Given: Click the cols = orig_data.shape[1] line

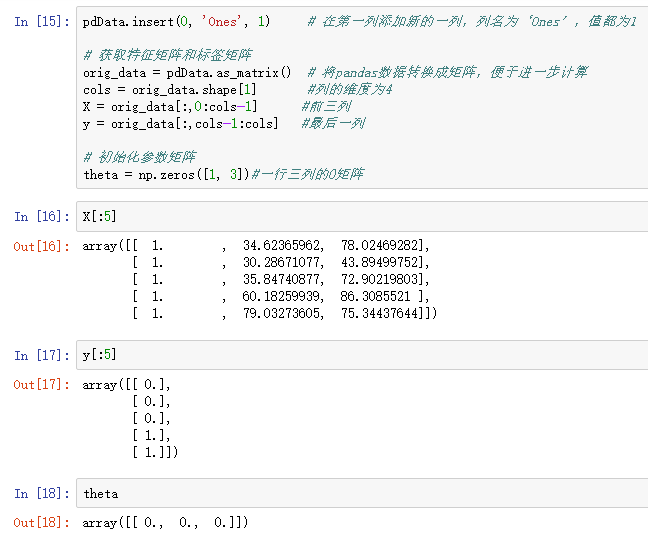Looking at the screenshot, I should coord(168,89).
